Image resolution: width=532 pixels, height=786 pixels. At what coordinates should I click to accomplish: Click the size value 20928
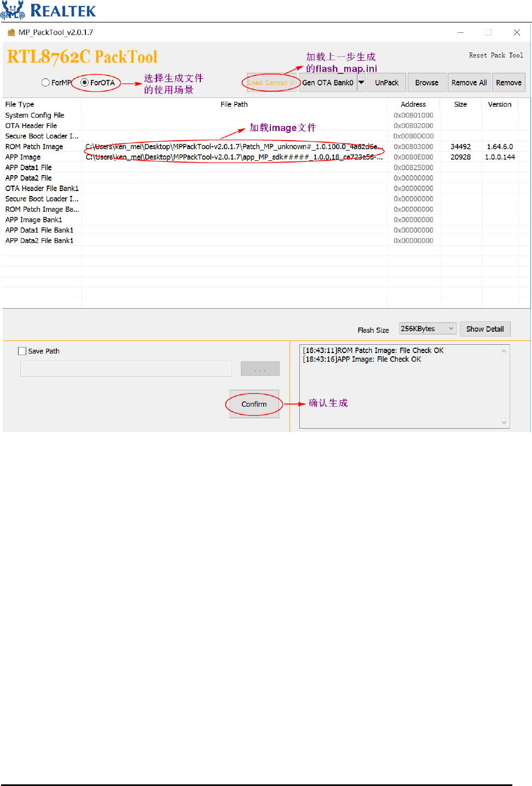(x=461, y=157)
